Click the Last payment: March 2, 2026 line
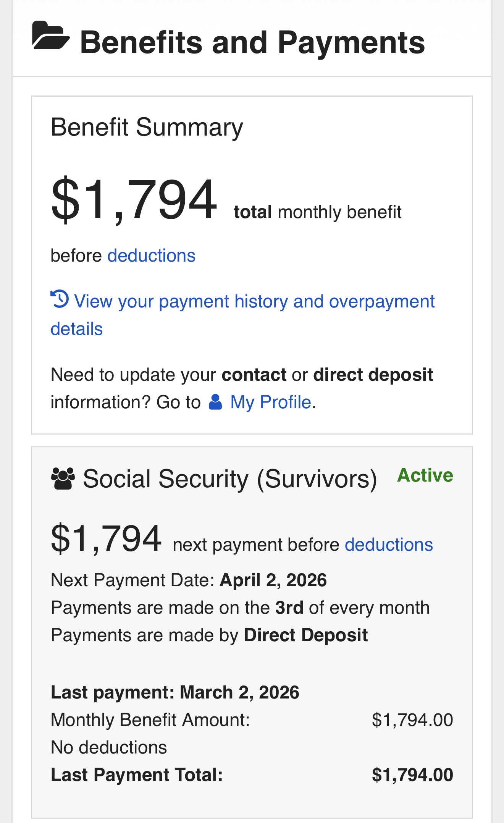This screenshot has height=823, width=504. pyautogui.click(x=175, y=692)
